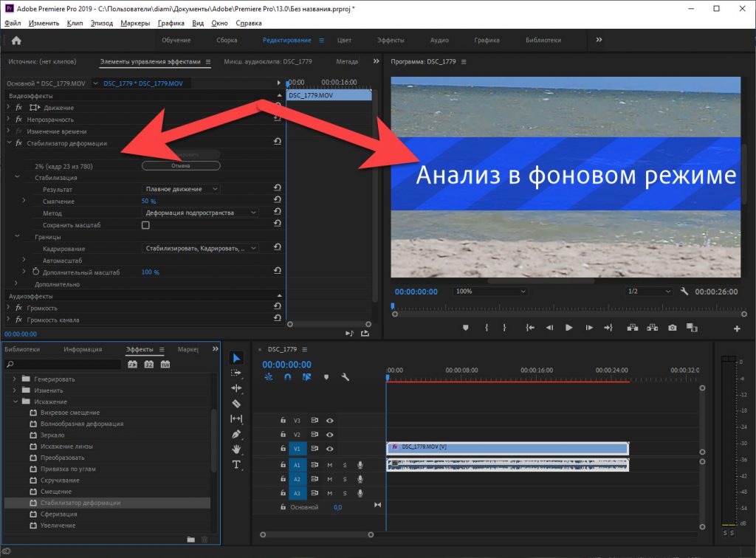756x558 pixels.
Task: Open the Метод dropdown (Деформация подпространства)
Action: pos(201,213)
